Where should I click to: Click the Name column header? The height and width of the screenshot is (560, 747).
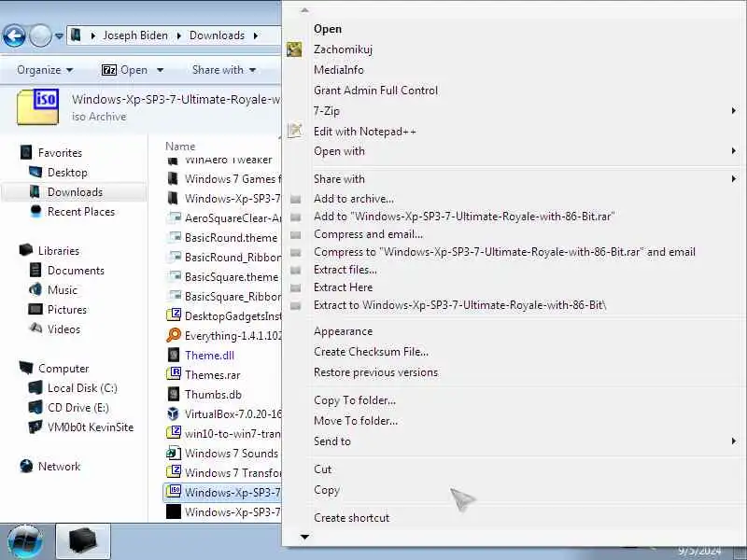click(x=180, y=147)
